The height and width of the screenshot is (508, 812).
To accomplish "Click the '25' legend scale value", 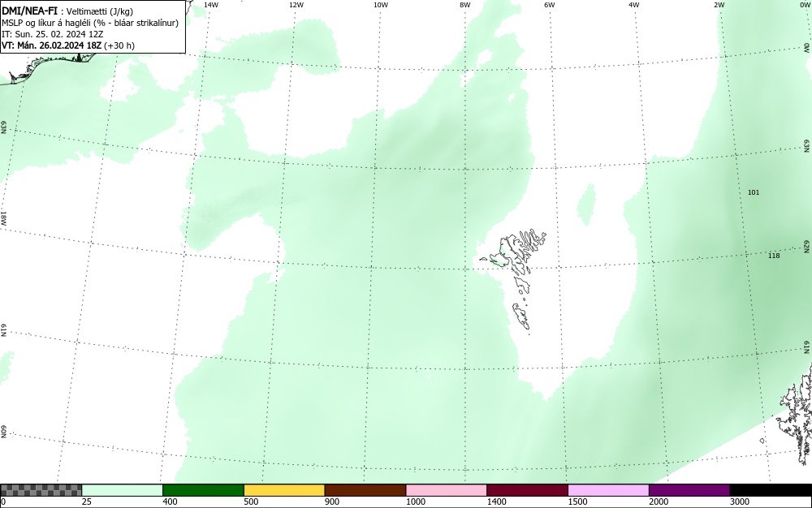I will click(x=87, y=502).
